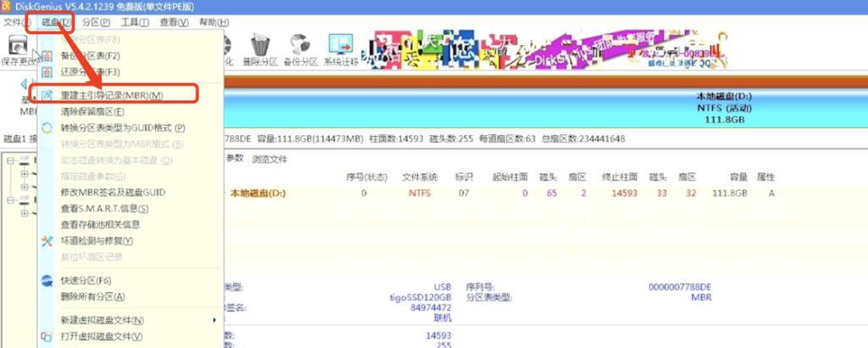Open the 分区(P) menu
This screenshot has height=348, width=868.
point(96,23)
